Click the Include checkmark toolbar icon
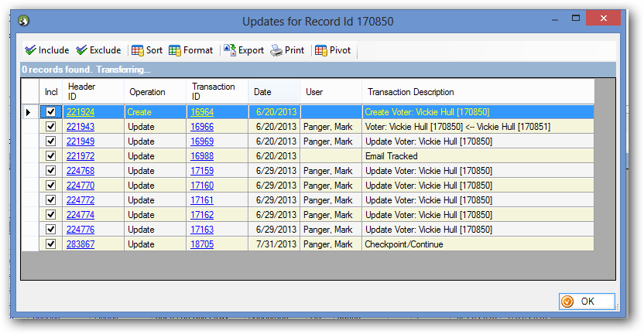This screenshot has height=334, width=644. click(30, 50)
